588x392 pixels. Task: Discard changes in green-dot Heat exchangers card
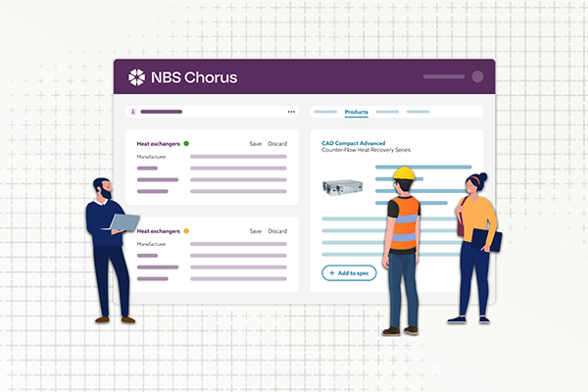277,144
